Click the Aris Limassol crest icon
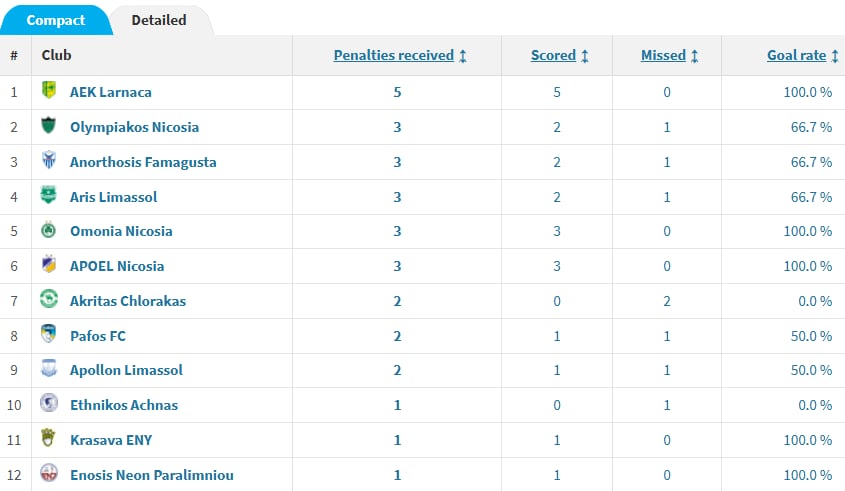This screenshot has width=845, height=491. click(x=49, y=196)
